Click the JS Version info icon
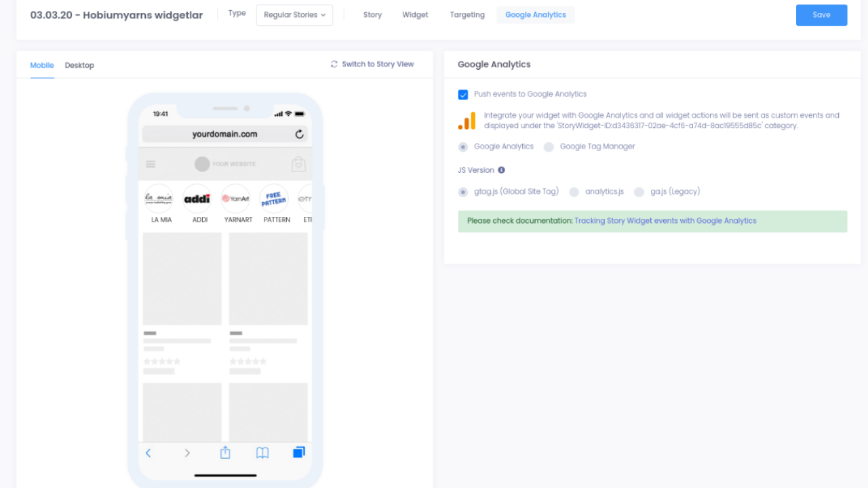The width and height of the screenshot is (868, 488). click(x=502, y=170)
